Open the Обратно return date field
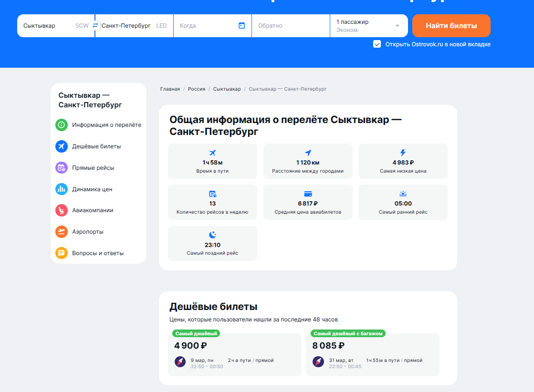The image size is (534, 392). pos(290,26)
